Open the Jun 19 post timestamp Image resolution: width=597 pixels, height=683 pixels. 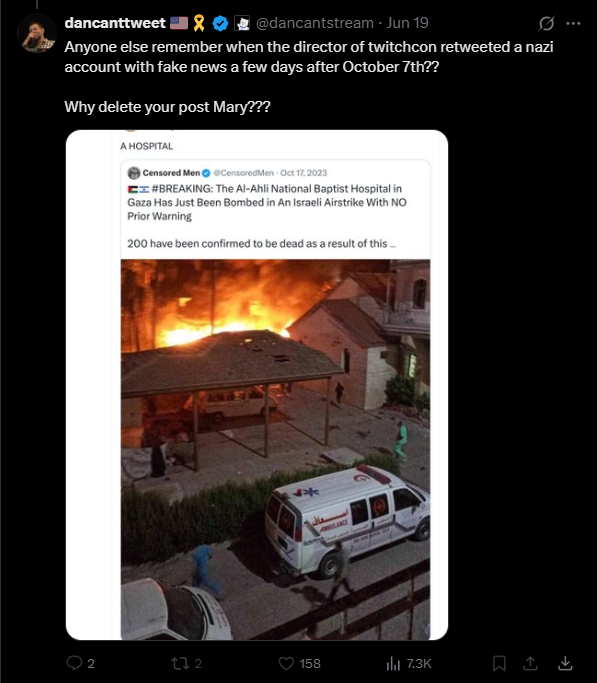[x=407, y=23]
